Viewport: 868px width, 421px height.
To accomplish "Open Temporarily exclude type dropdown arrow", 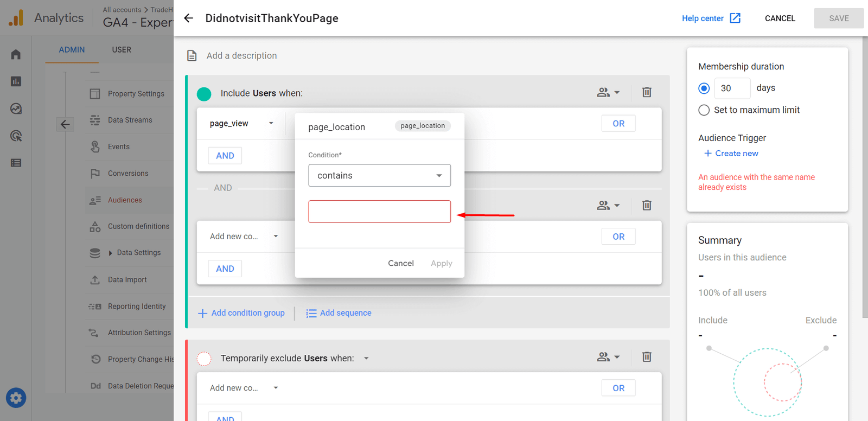I will [366, 359].
